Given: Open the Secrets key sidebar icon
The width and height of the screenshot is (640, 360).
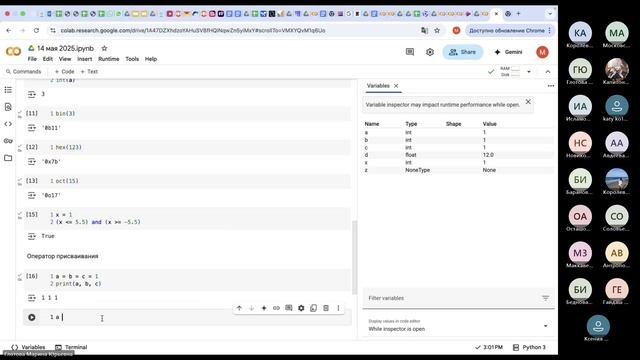Looking at the screenshot, I should 8,141.
